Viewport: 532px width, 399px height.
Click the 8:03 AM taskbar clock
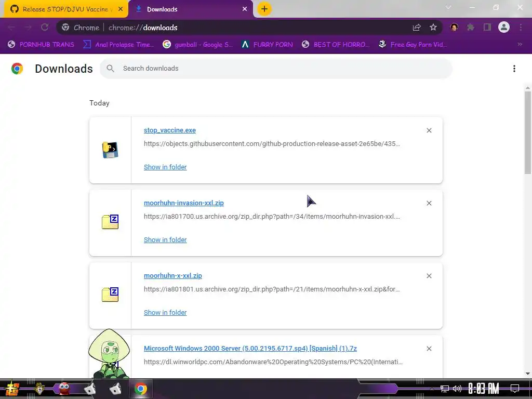[x=484, y=389]
